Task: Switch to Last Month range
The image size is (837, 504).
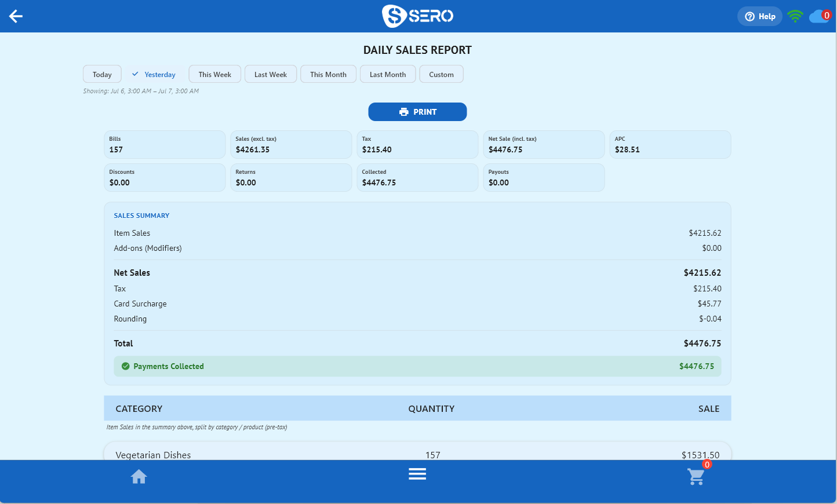Action: [x=388, y=74]
